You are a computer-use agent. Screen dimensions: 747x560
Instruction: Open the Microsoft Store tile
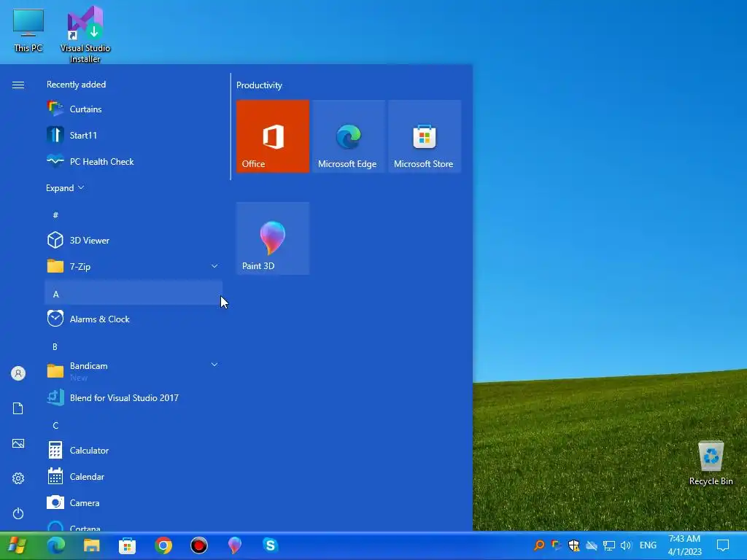424,136
